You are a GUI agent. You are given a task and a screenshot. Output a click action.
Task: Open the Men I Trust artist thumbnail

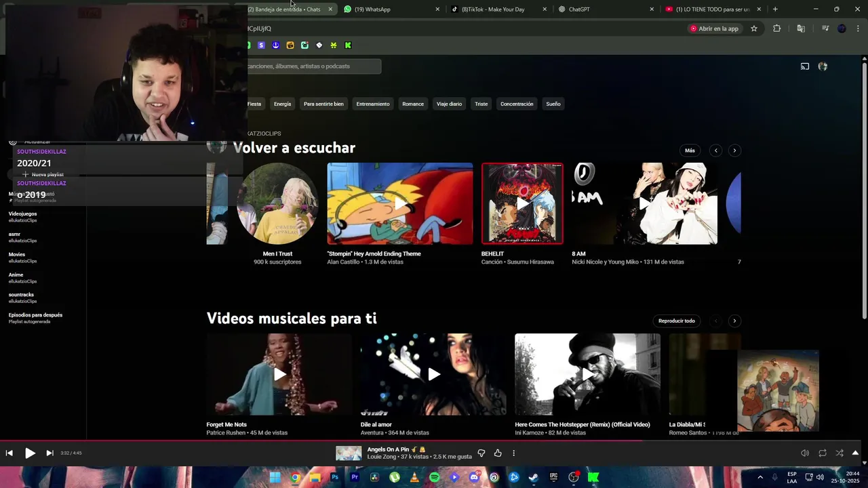click(x=277, y=203)
